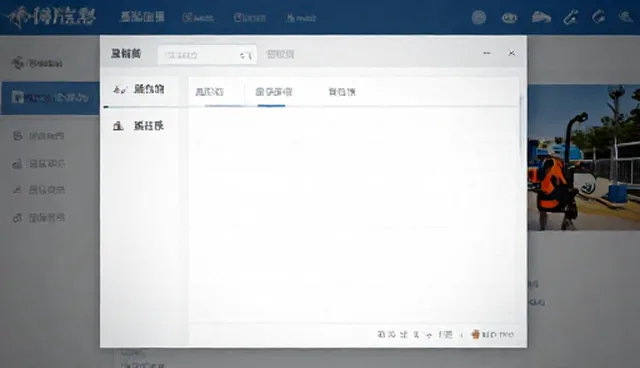Screen dimensions: 640x368
Task: Select the bold first header menu item
Action: pyautogui.click(x=142, y=17)
